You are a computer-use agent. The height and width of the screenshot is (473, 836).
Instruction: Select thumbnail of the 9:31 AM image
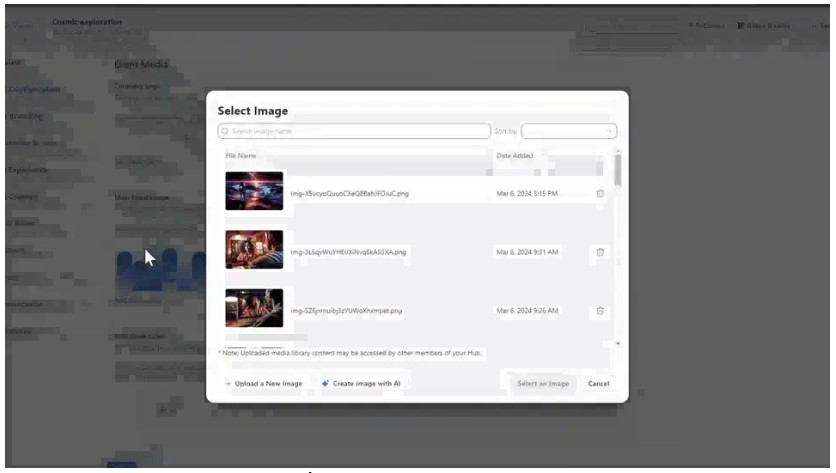coord(254,250)
